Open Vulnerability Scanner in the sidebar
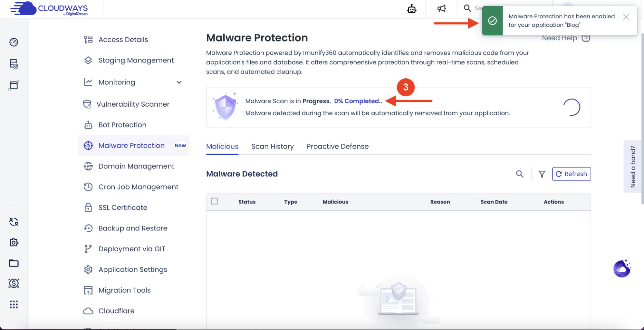Image resolution: width=644 pixels, height=330 pixels. [x=132, y=104]
